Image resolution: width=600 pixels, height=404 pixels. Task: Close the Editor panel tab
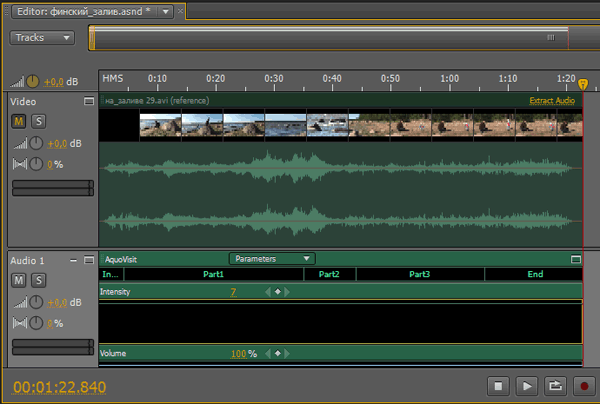point(180,11)
